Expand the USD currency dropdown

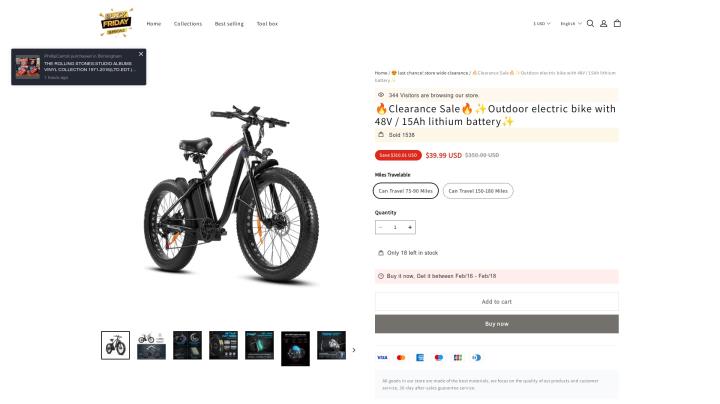tap(541, 23)
